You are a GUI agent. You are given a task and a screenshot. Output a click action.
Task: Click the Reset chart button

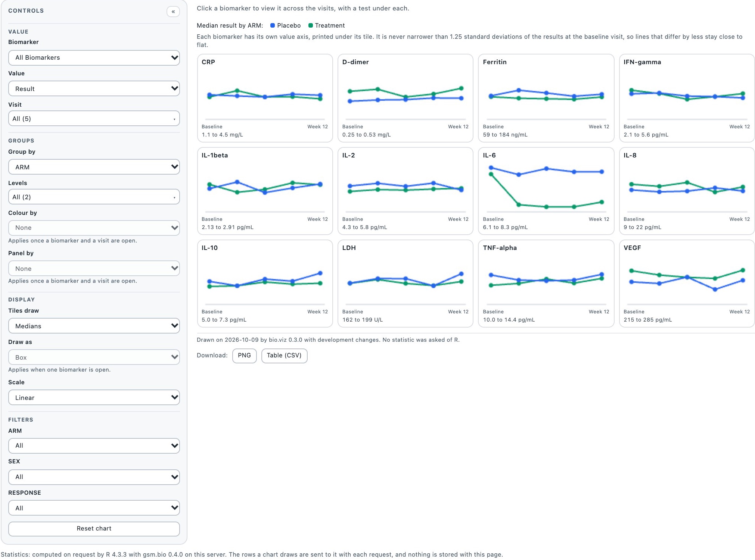[x=94, y=529]
